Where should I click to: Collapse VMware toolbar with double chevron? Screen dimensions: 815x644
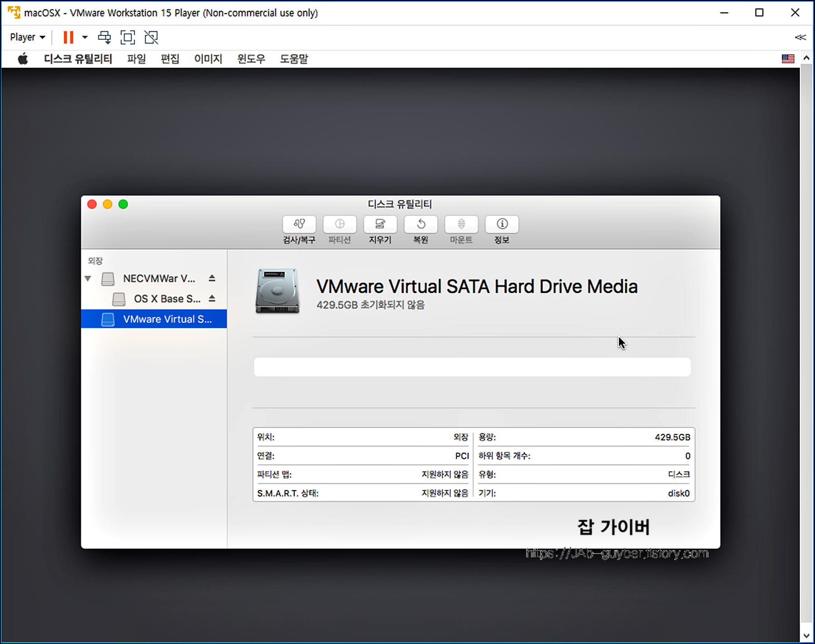click(x=800, y=37)
